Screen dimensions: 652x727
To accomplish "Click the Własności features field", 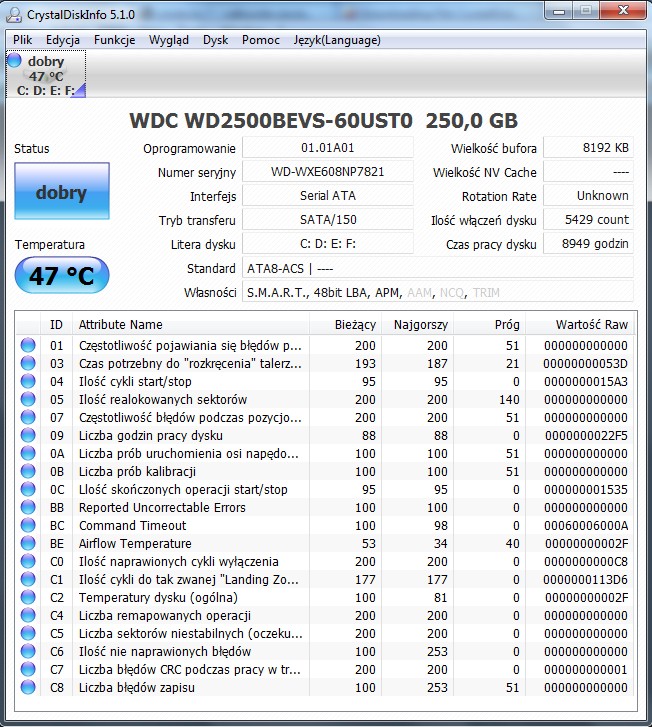I will 438,292.
